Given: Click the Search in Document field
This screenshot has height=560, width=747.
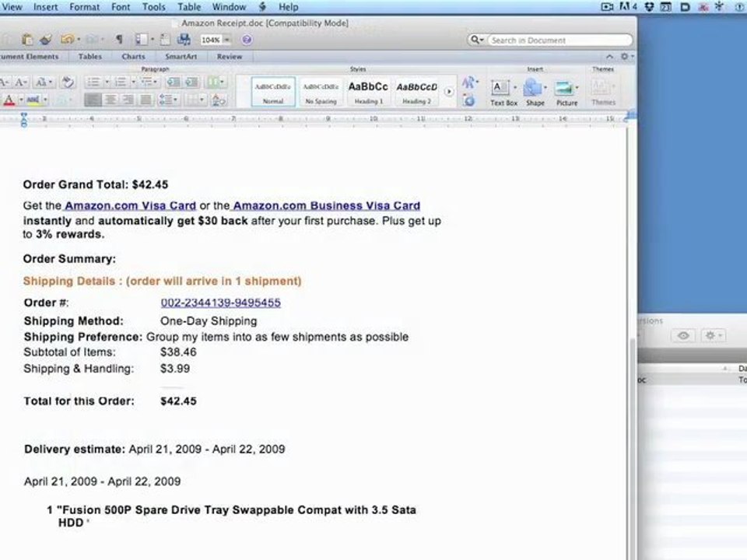Looking at the screenshot, I should coord(559,40).
